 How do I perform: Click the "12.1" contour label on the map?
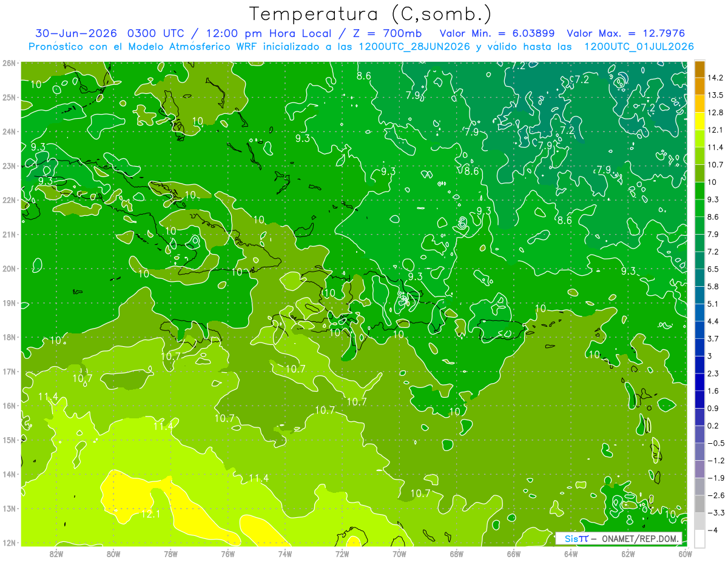tap(150, 514)
